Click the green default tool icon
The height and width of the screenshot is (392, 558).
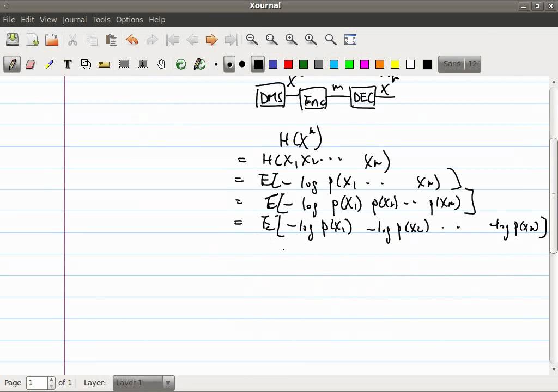[x=181, y=64]
